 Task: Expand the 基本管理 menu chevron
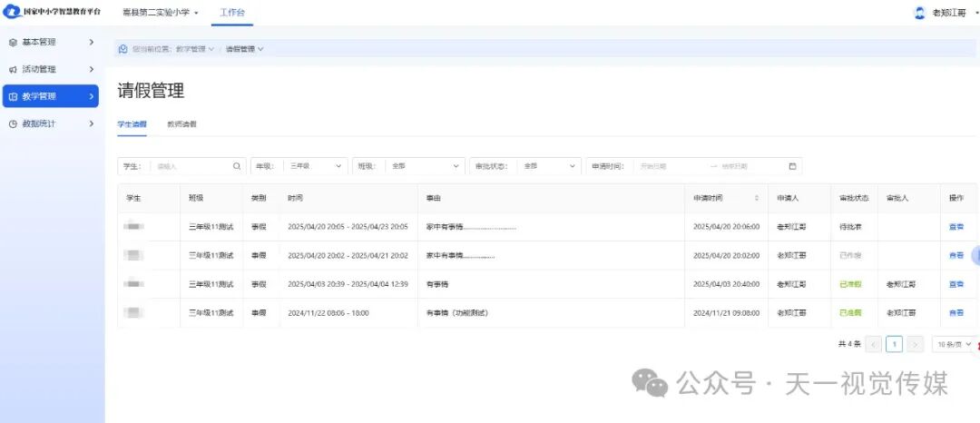92,42
